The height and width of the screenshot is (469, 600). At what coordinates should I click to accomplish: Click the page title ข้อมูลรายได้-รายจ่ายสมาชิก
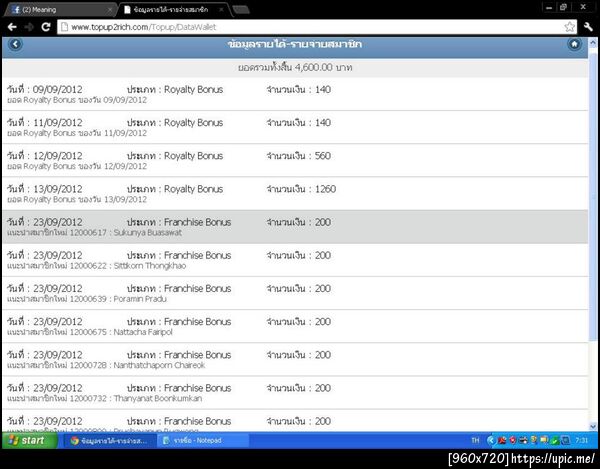pyautogui.click(x=295, y=44)
